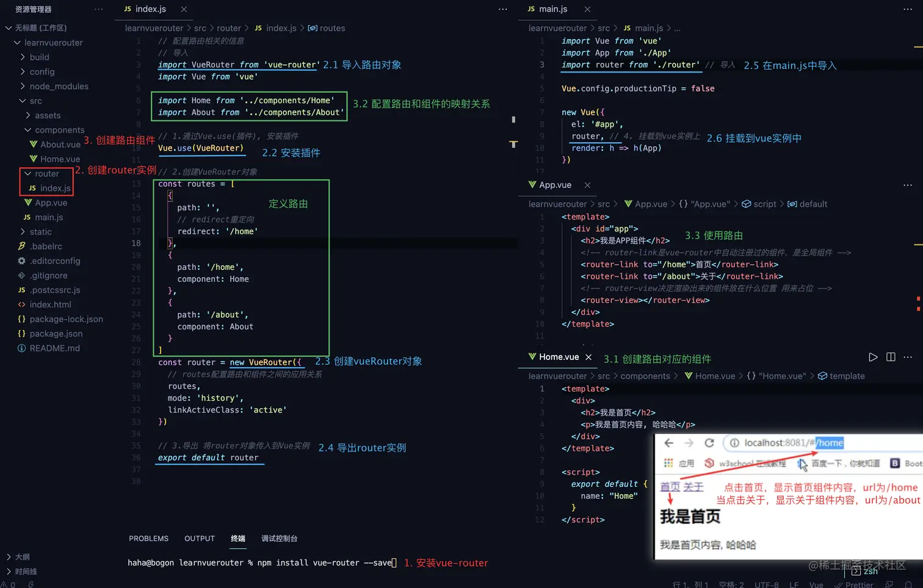The width and height of the screenshot is (923, 588).
Task: Select the zsh terminal instance
Action: [x=864, y=571]
